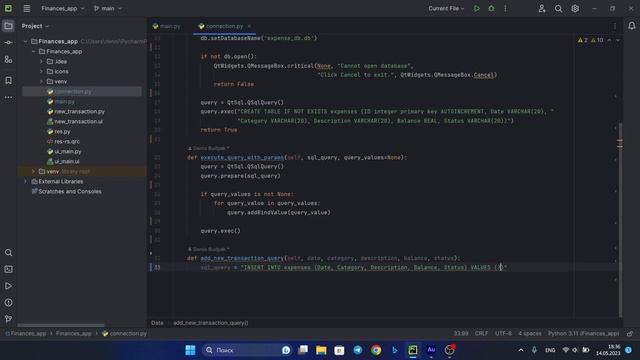Click the project panel horizontal scrollbar
This screenshot has width=640, height=360.
(60, 325)
